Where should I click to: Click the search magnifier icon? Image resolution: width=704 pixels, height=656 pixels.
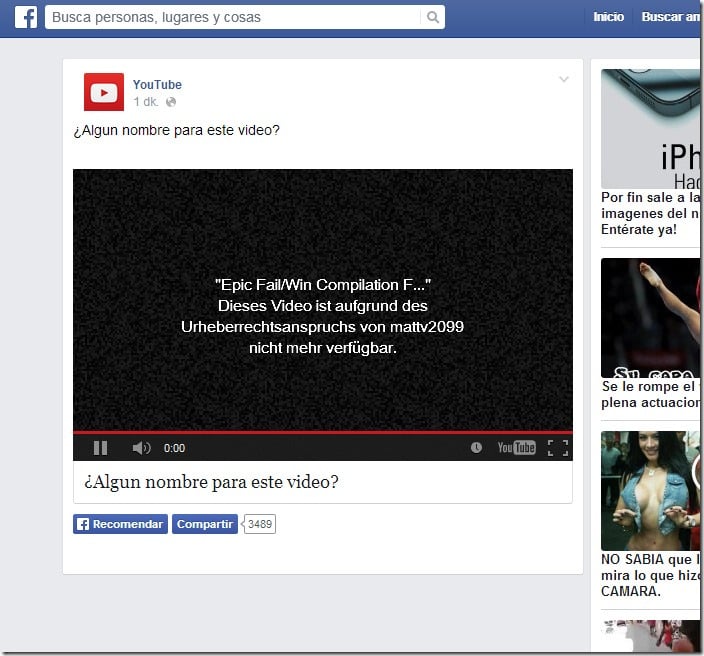coord(432,17)
